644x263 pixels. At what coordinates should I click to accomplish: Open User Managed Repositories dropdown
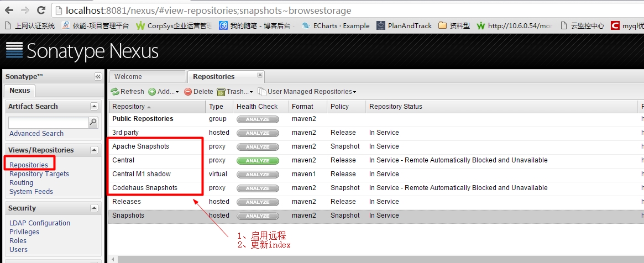pyautogui.click(x=307, y=92)
